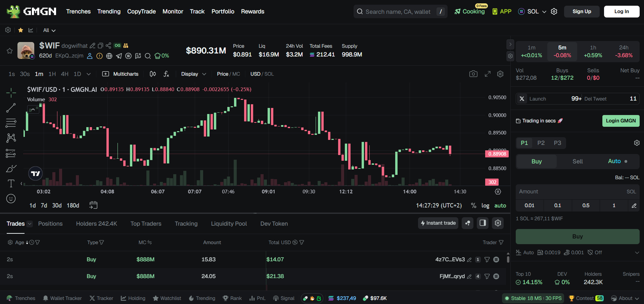Screen dimensions: 644x304
Task: Click the Log In button
Action: [622, 11]
